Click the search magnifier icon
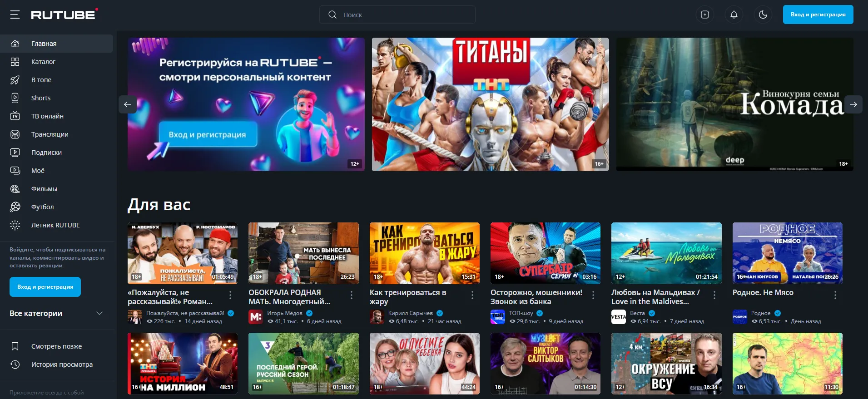868x399 pixels. point(332,15)
